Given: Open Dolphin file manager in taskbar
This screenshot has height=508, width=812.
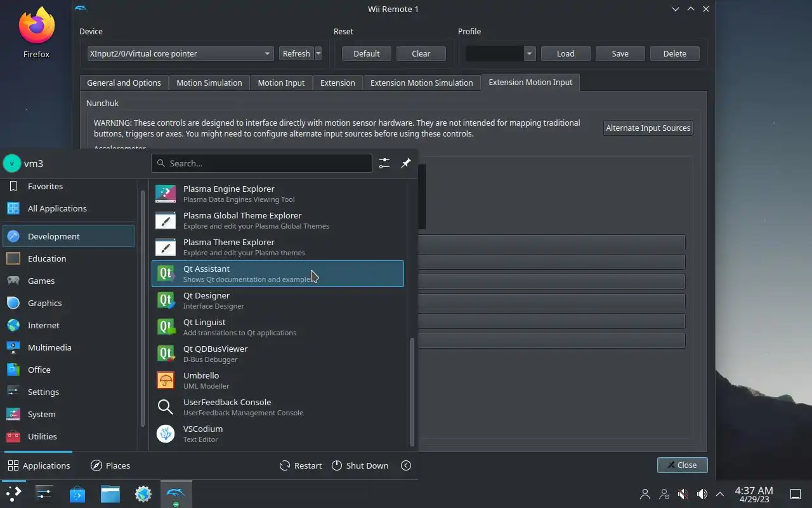Looking at the screenshot, I should coord(110,494).
